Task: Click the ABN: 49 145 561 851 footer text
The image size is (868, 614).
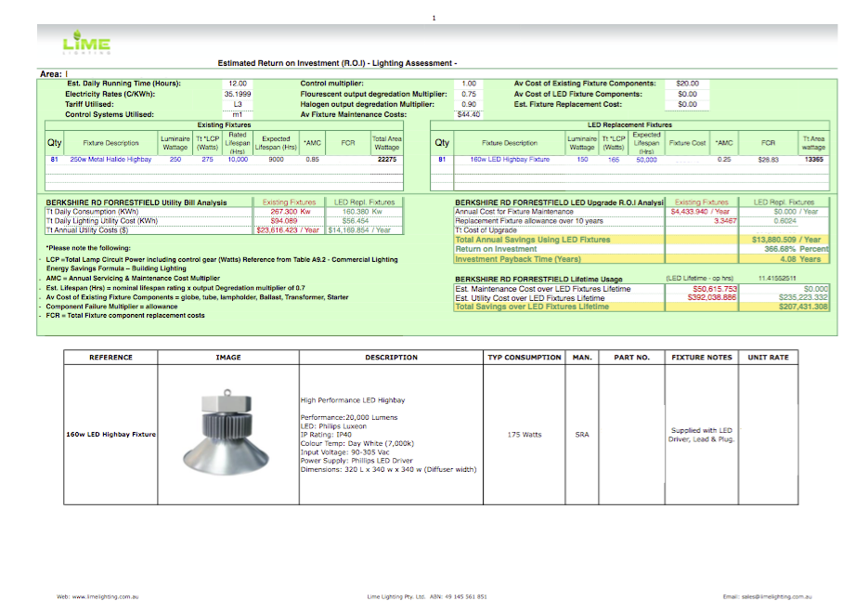Action: tap(458, 597)
